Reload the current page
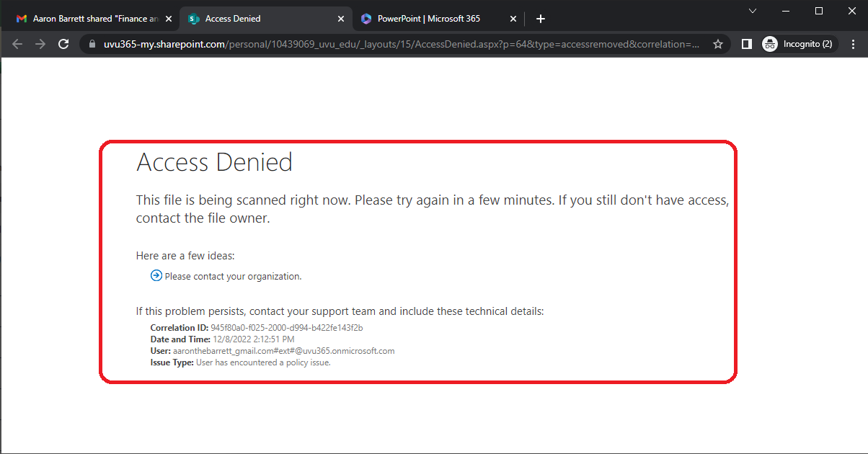This screenshot has width=868, height=454. (63, 43)
